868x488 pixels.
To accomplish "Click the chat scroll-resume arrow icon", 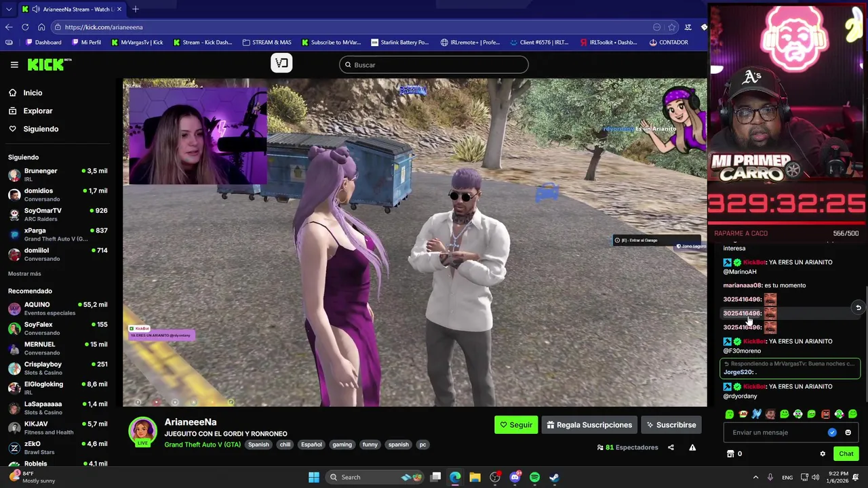I will (x=858, y=308).
